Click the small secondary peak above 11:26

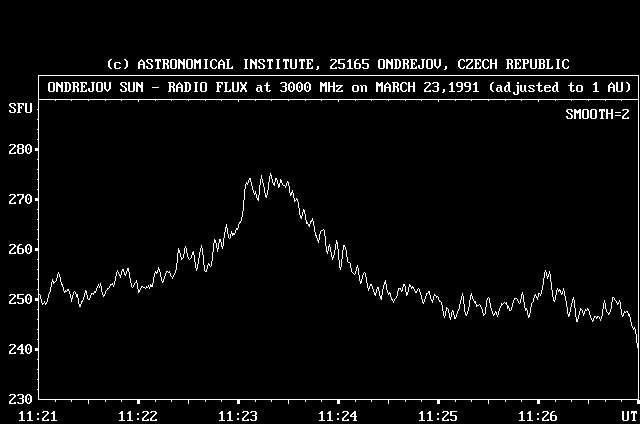(x=547, y=272)
